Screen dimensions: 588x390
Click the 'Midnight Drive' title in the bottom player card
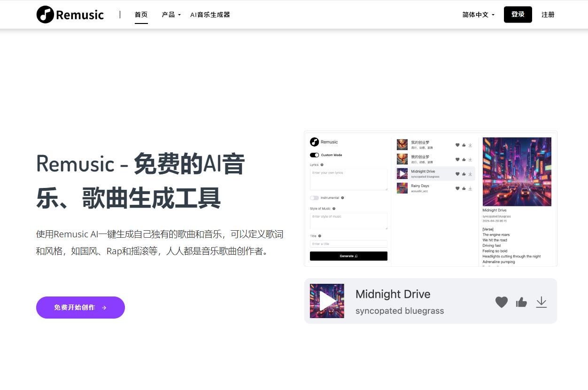click(393, 294)
